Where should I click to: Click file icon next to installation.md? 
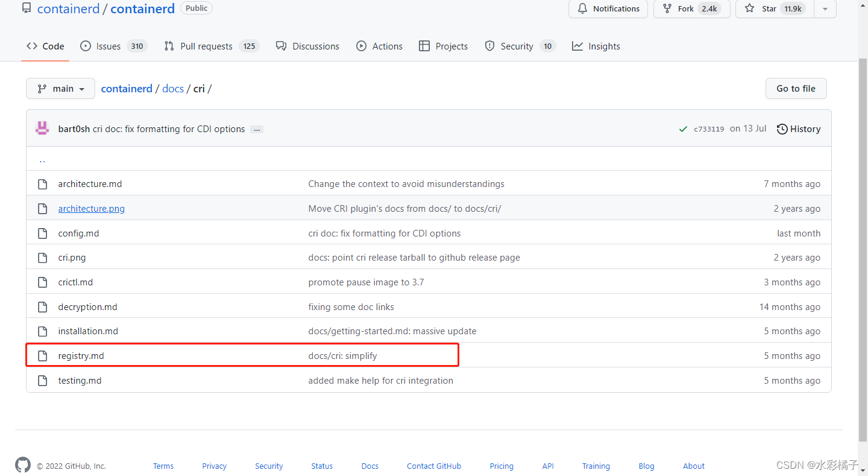tap(42, 331)
